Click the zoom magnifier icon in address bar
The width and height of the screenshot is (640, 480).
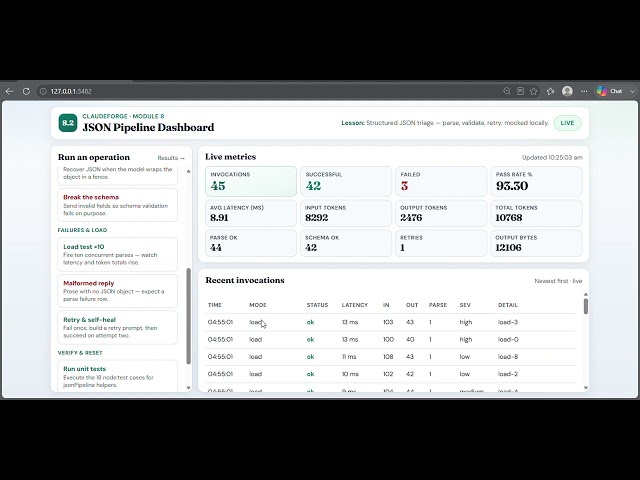point(507,91)
